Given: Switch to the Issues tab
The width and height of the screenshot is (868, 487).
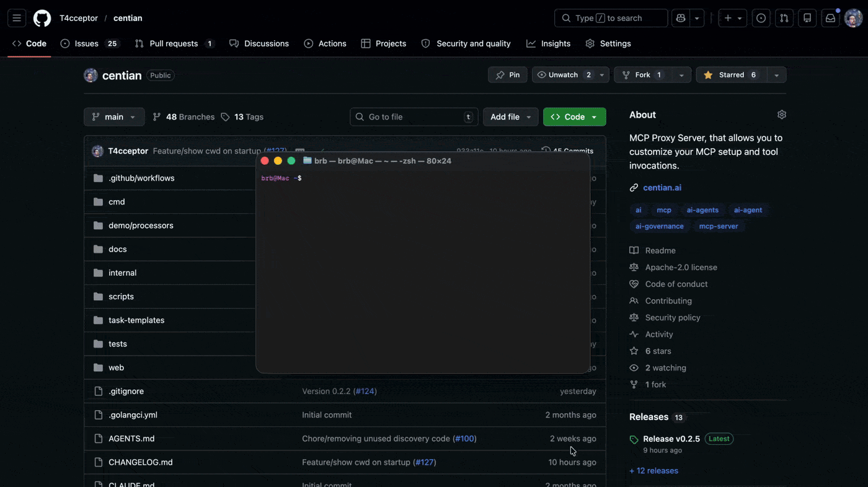Looking at the screenshot, I should [90, 43].
